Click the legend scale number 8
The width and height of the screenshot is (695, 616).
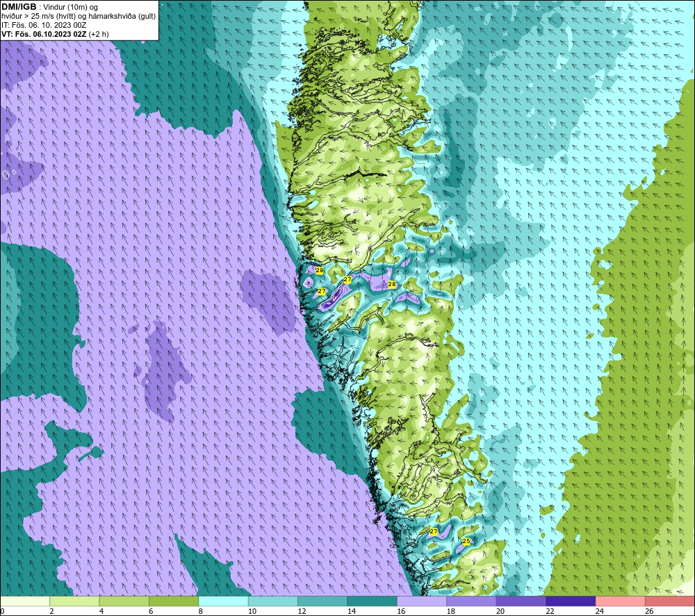201,611
